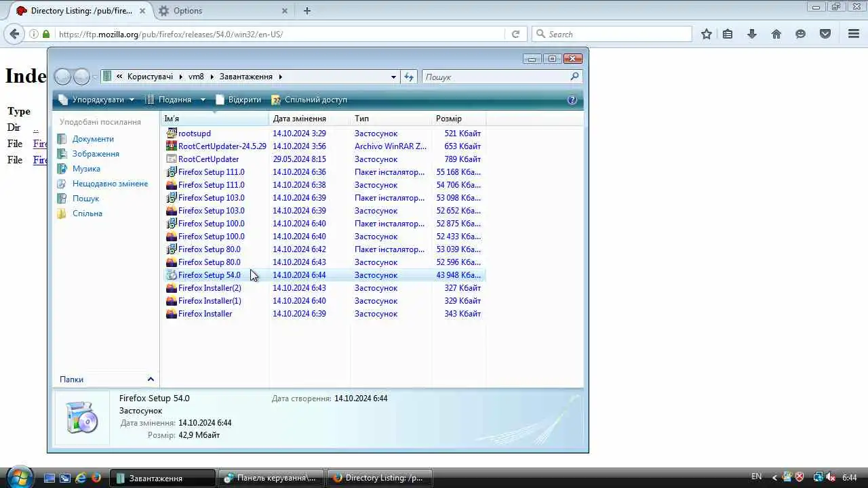This screenshot has height=488, width=868.
Task: Click the rootsupd application icon
Action: point(172,134)
